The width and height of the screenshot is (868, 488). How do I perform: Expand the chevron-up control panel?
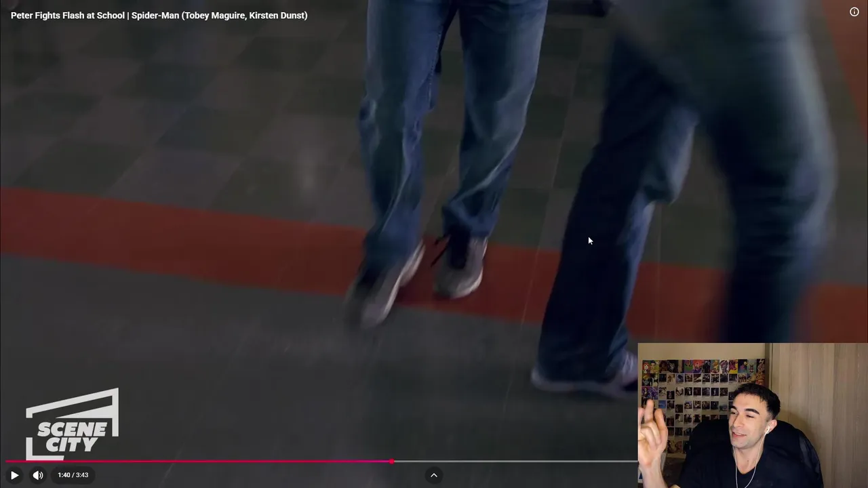click(434, 475)
